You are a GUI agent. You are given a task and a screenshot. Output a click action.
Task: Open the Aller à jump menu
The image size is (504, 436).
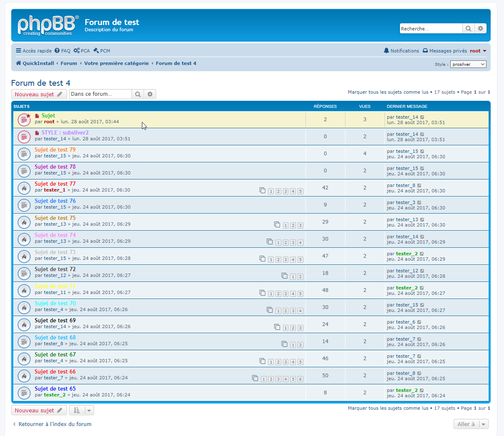pyautogui.click(x=471, y=424)
